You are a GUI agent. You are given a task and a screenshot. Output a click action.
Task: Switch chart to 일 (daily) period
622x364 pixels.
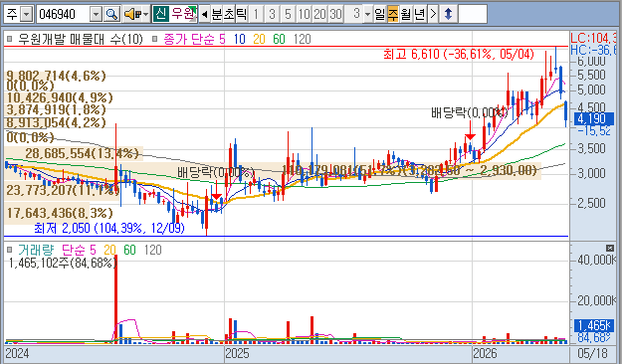(x=379, y=15)
